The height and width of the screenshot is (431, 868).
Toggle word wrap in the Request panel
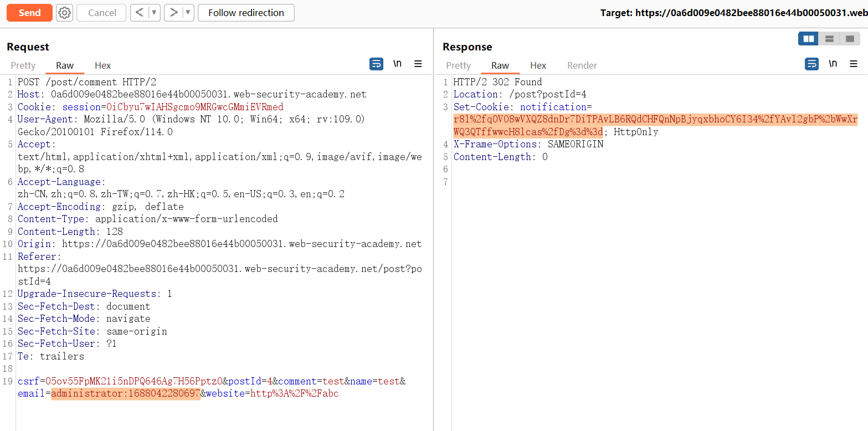376,64
